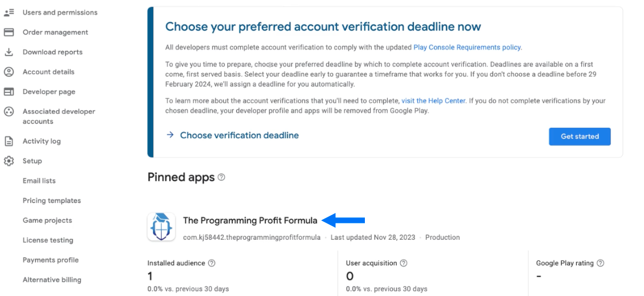The height and width of the screenshot is (296, 644).
Task: Click the Developer page icon
Action: click(9, 92)
